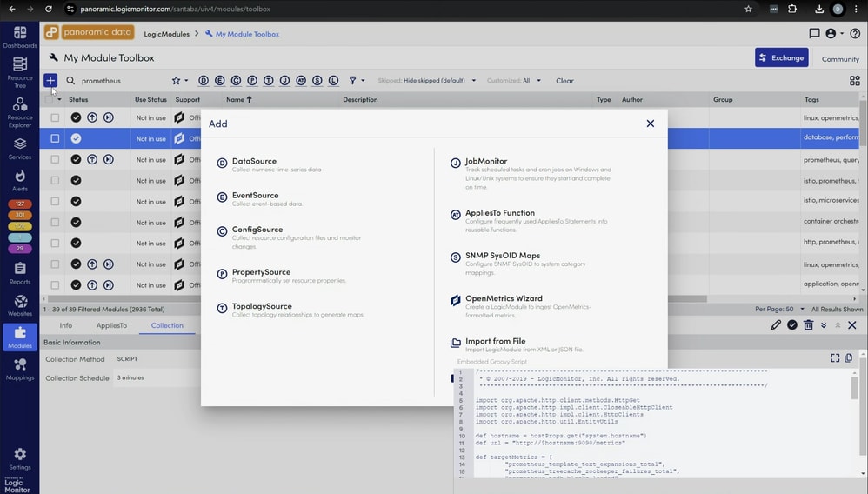Viewport: 868px width, 494px height.
Task: Tick checkbox in the highlighted blue row
Action: [55, 138]
